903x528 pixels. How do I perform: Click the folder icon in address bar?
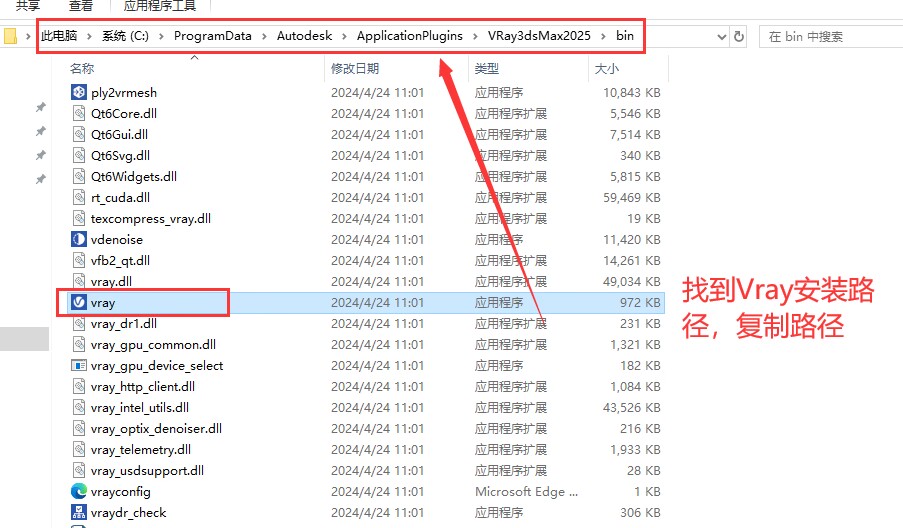coord(10,36)
